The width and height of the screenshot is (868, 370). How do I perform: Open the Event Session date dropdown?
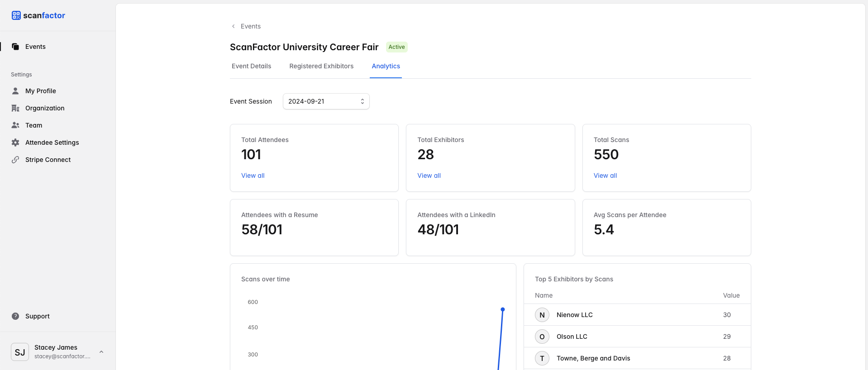click(326, 101)
